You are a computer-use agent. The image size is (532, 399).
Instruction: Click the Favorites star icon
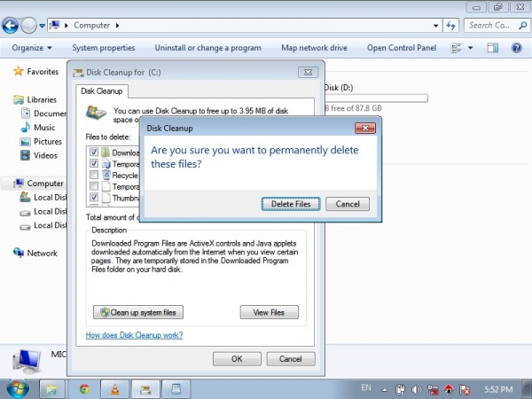18,71
